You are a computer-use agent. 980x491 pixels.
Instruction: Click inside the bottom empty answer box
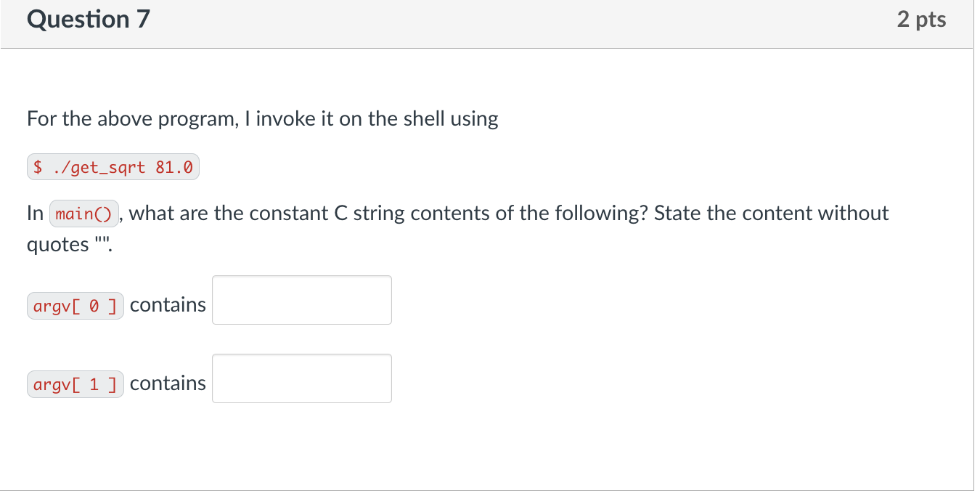click(x=301, y=378)
